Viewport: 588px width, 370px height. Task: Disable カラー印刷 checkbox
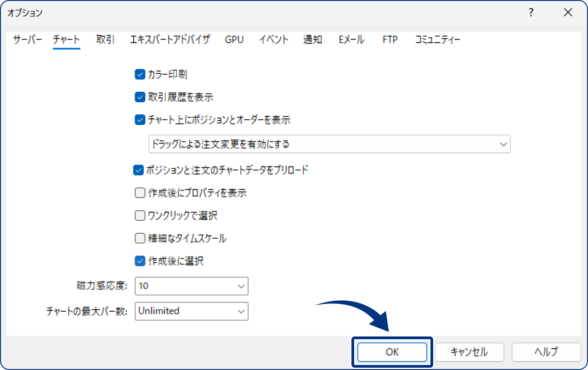tap(139, 74)
